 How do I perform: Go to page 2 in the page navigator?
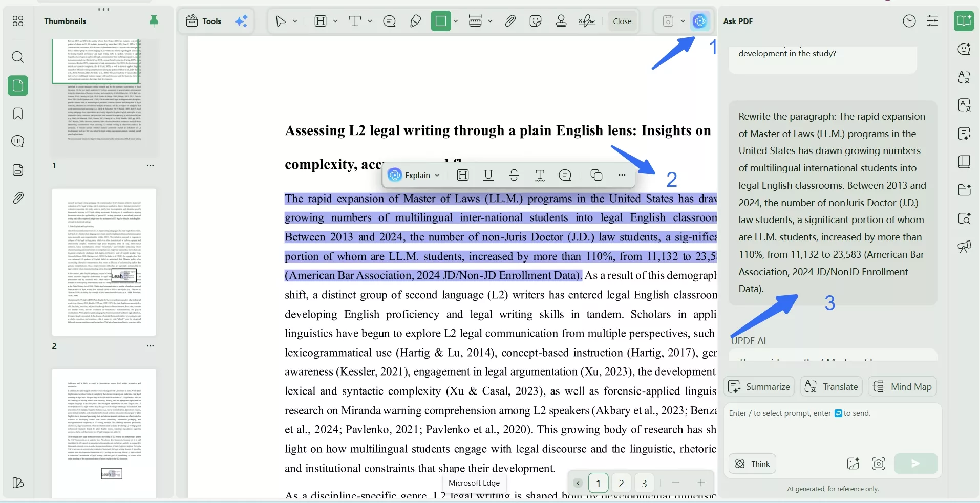(621, 483)
